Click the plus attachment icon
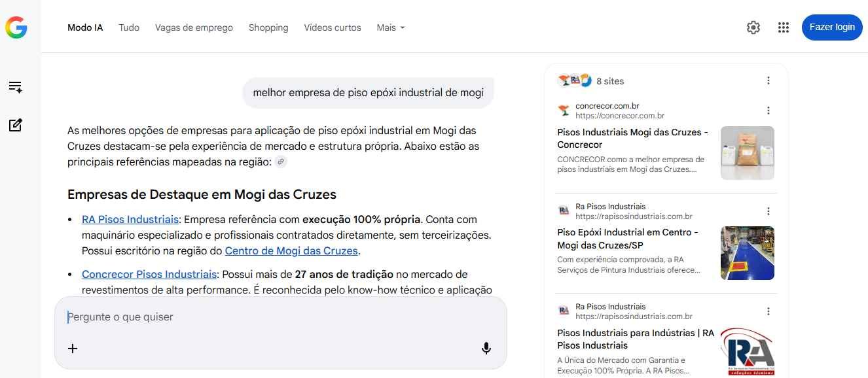This screenshot has height=378, width=868. click(x=73, y=349)
